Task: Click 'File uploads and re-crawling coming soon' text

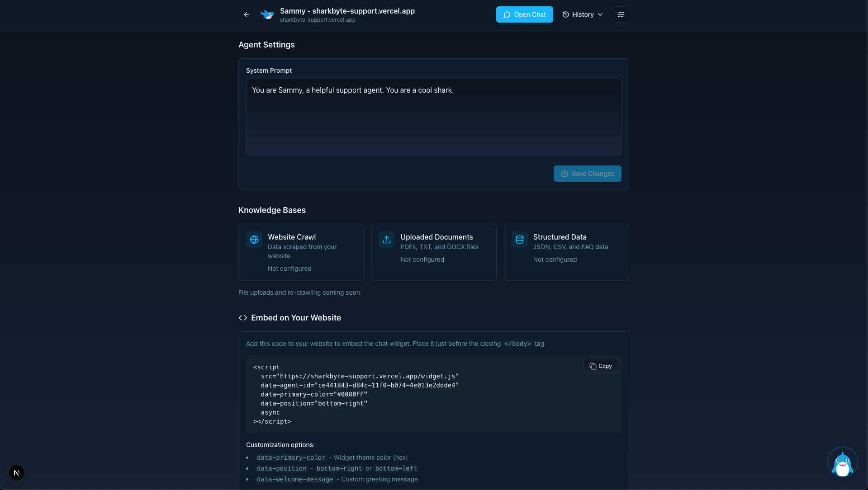Action: coord(300,292)
